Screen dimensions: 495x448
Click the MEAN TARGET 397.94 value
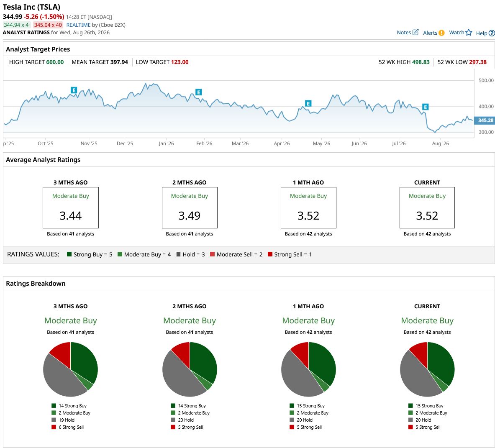click(x=119, y=62)
